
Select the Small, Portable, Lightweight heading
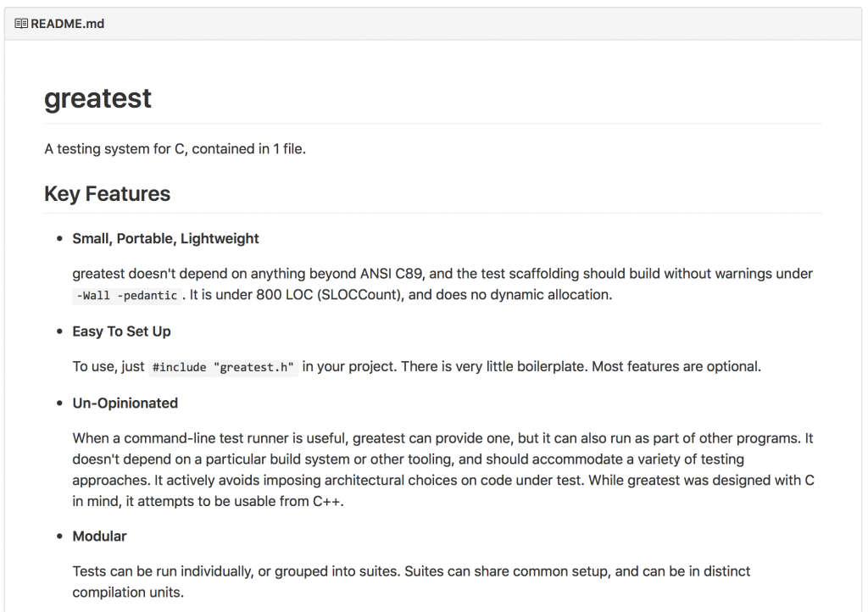tap(165, 238)
